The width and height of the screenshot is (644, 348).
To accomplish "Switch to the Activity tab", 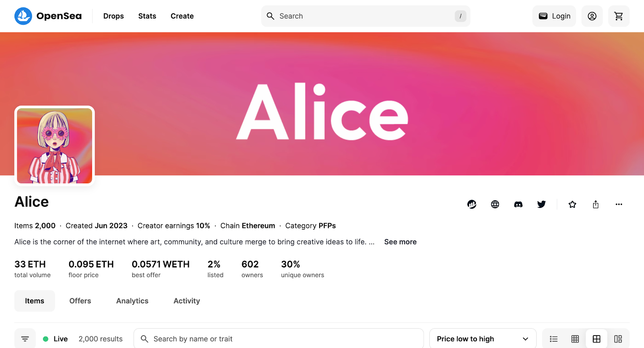I will coord(187,301).
